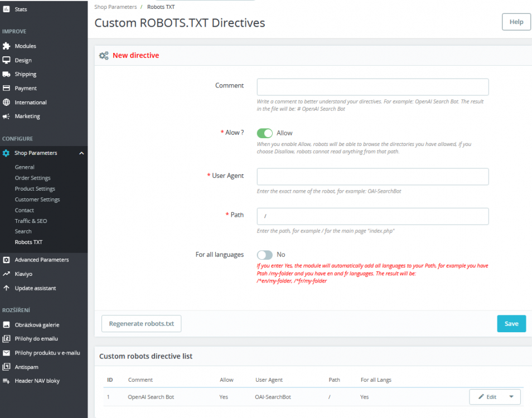Click the Design monitor icon

pyautogui.click(x=6, y=60)
